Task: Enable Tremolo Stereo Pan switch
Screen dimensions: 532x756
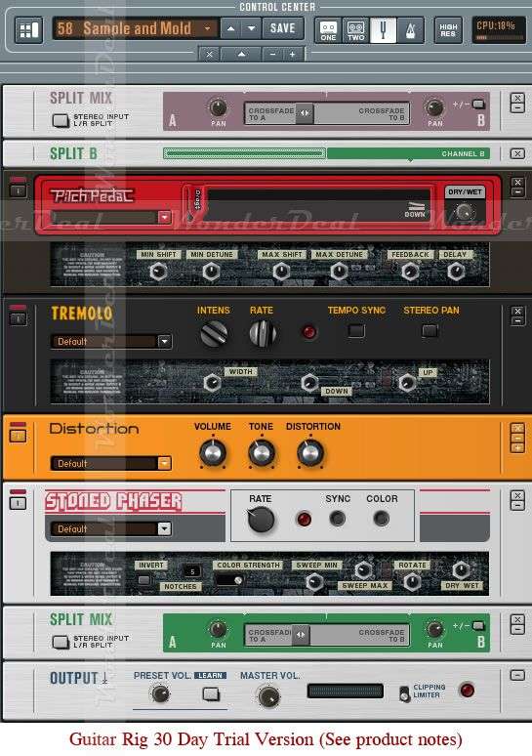Action: click(x=430, y=331)
